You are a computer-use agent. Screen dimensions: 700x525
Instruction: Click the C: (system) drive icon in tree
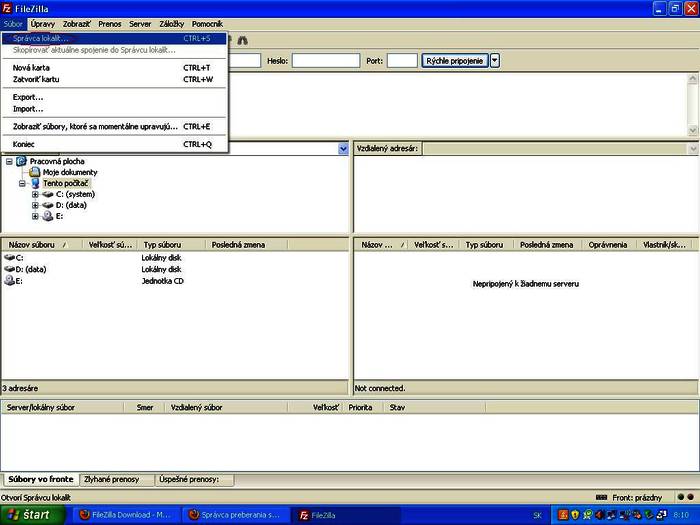[x=48, y=194]
